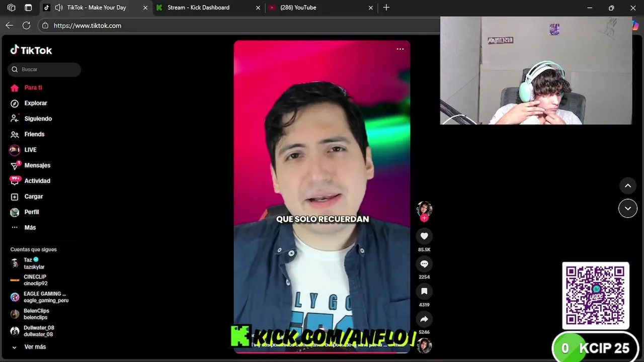Click the LIVE avatar icon
The height and width of the screenshot is (362, 644).
click(15, 150)
